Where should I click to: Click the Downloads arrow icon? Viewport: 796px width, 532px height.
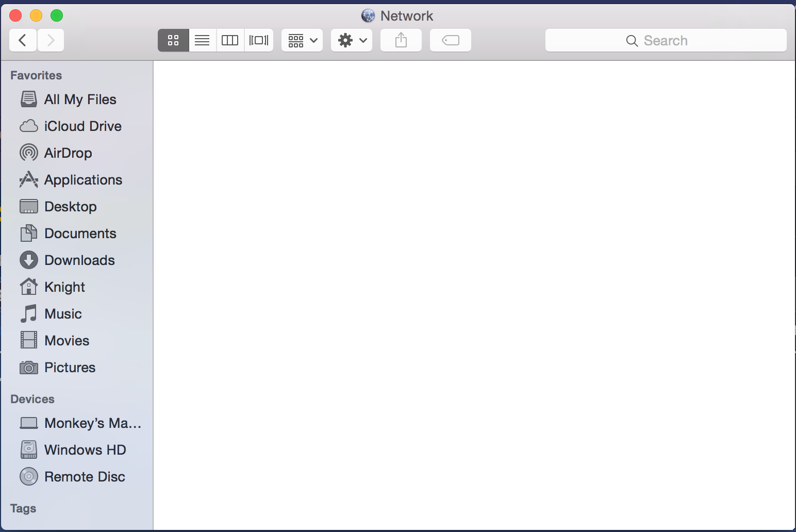[x=29, y=260]
